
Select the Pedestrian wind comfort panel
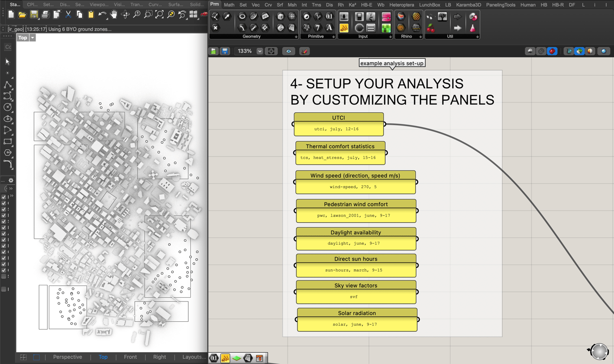click(356, 211)
